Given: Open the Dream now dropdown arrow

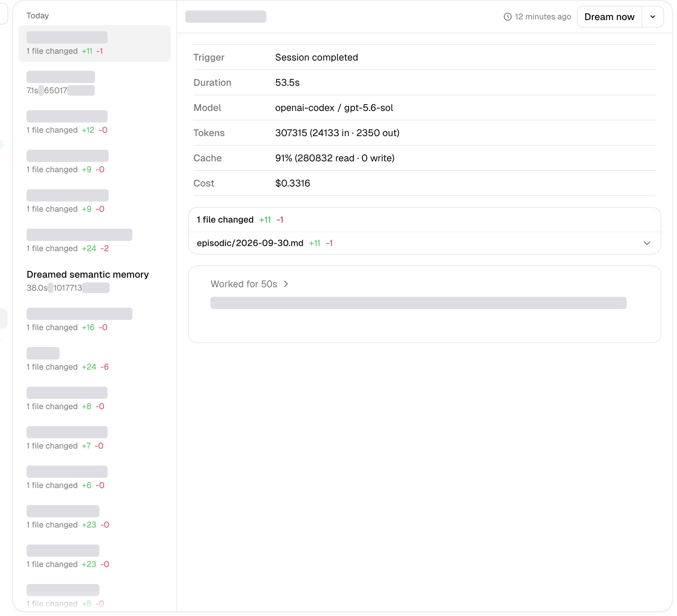Looking at the screenshot, I should pyautogui.click(x=652, y=17).
